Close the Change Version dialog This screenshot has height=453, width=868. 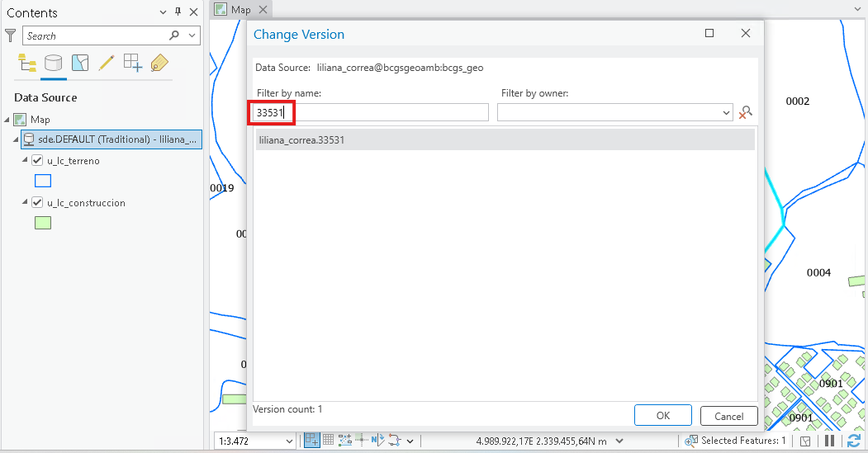[x=746, y=33]
